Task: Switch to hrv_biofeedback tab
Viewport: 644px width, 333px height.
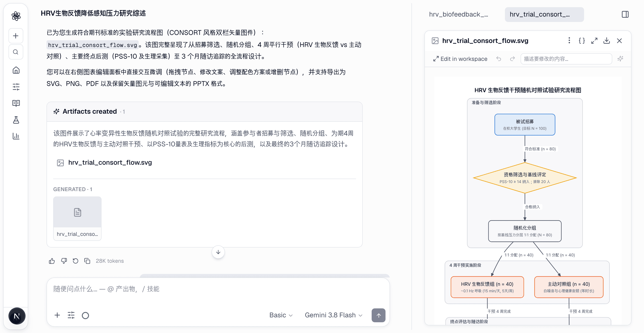Action: point(458,15)
